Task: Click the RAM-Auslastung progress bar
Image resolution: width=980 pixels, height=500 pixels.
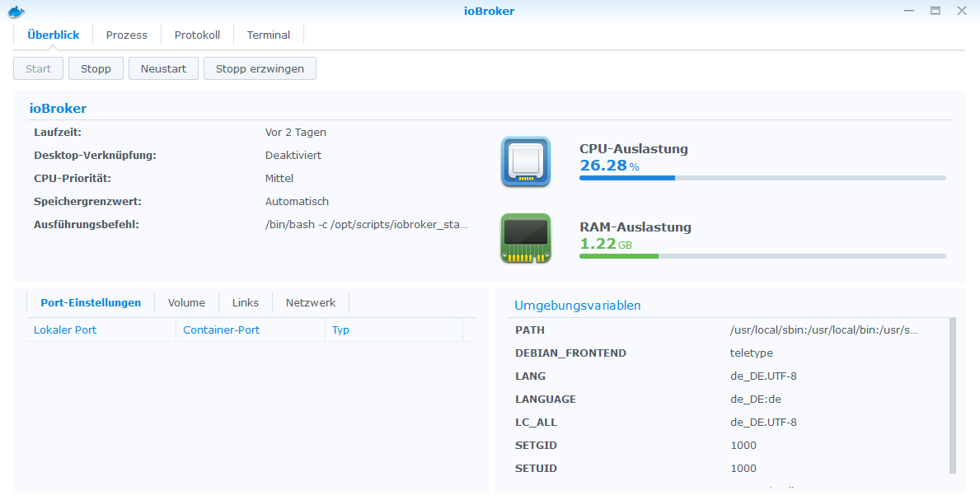Action: click(x=762, y=256)
